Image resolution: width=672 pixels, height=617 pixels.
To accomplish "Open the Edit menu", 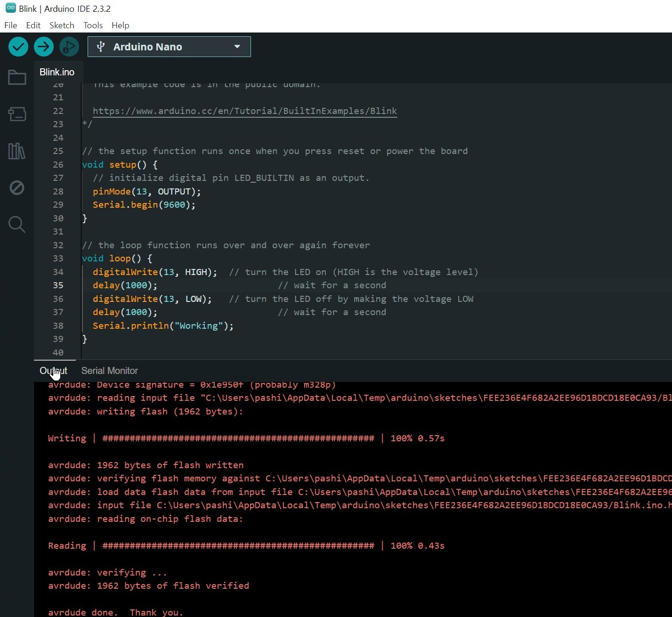I will coord(33,25).
